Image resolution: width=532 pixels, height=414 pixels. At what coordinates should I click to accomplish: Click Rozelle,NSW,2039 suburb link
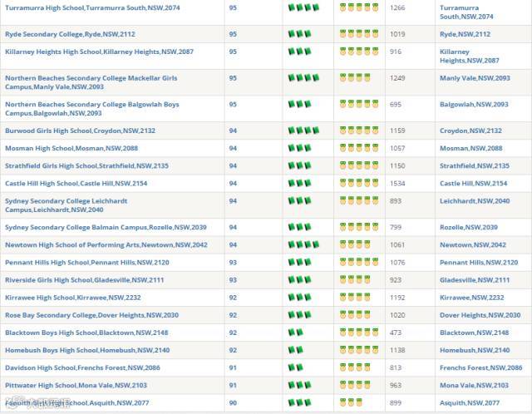pos(469,228)
